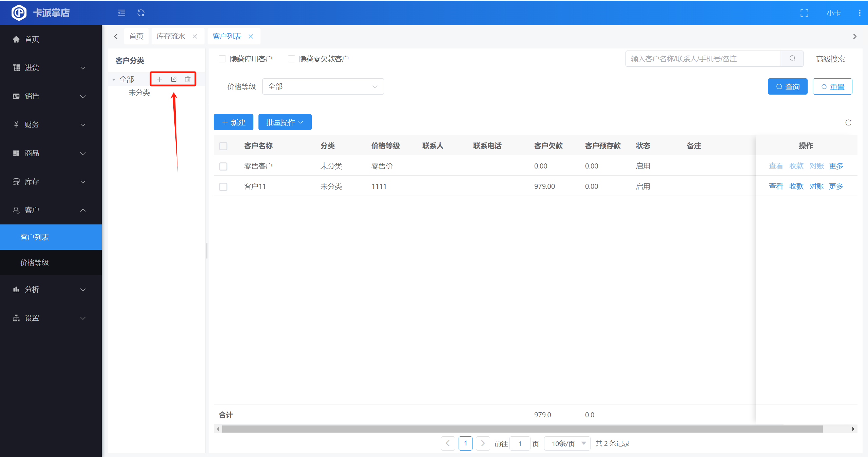This screenshot has height=457, width=868.
Task: Collapse the sidebar menu icon in header
Action: 121,13
